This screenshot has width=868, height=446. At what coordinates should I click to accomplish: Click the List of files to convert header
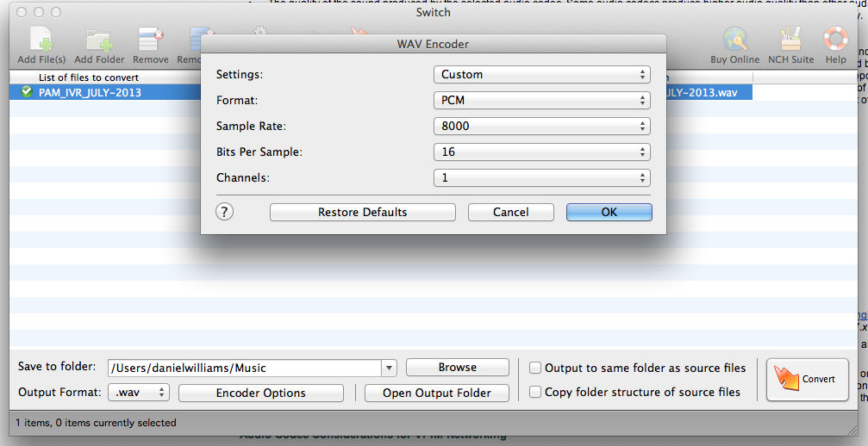pos(89,77)
